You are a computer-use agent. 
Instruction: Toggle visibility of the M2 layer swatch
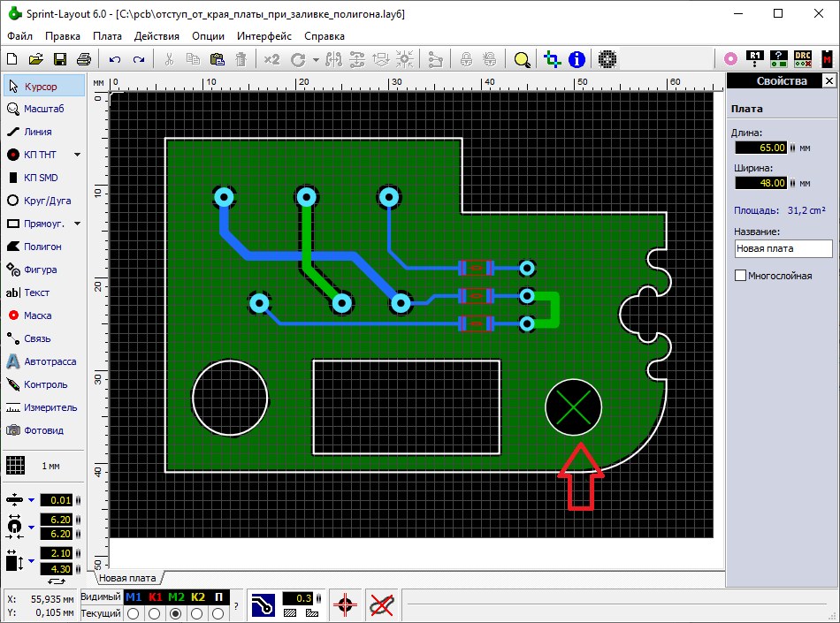176,597
